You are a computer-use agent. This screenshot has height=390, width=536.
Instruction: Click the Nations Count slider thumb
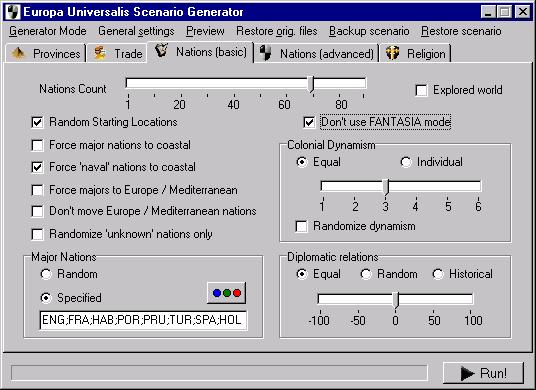point(311,84)
